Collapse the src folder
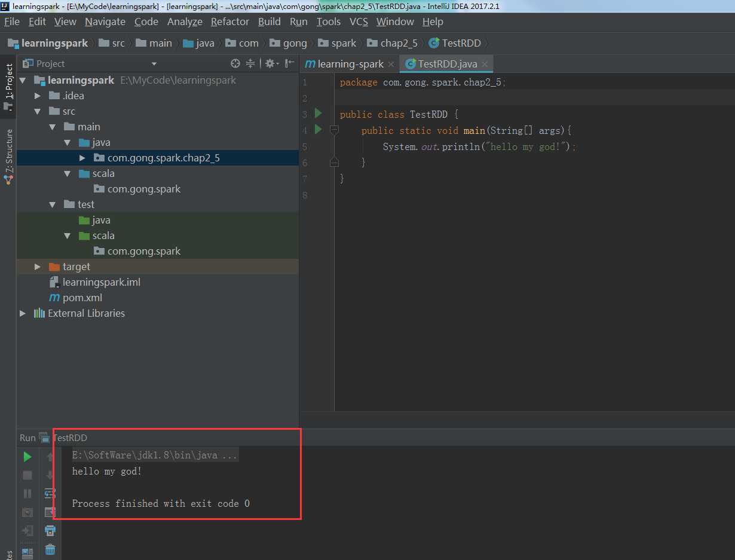 pos(38,111)
